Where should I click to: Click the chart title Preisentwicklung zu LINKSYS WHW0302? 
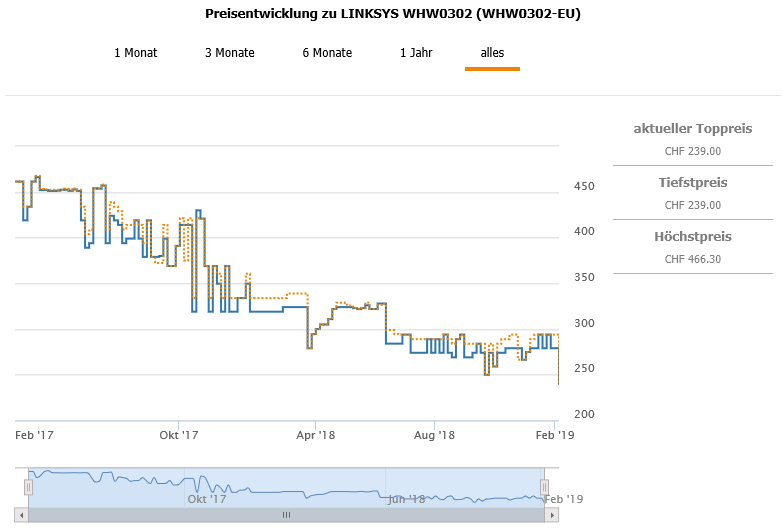tap(392, 14)
